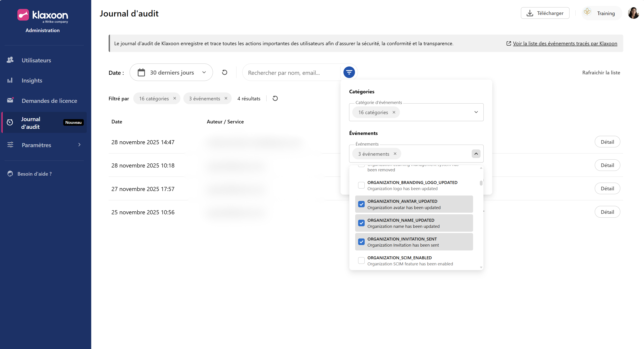
Task: Clear 3 événements in the Événements field
Action: tap(395, 154)
